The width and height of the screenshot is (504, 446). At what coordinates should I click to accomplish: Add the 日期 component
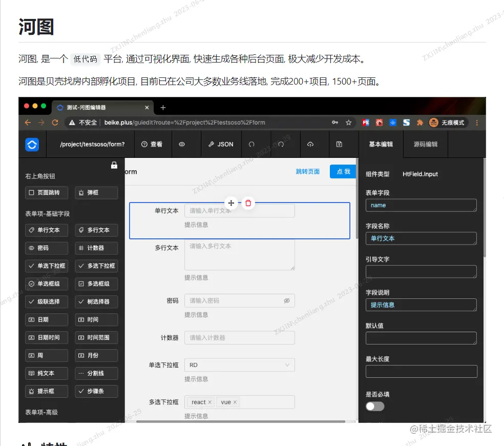tap(47, 319)
